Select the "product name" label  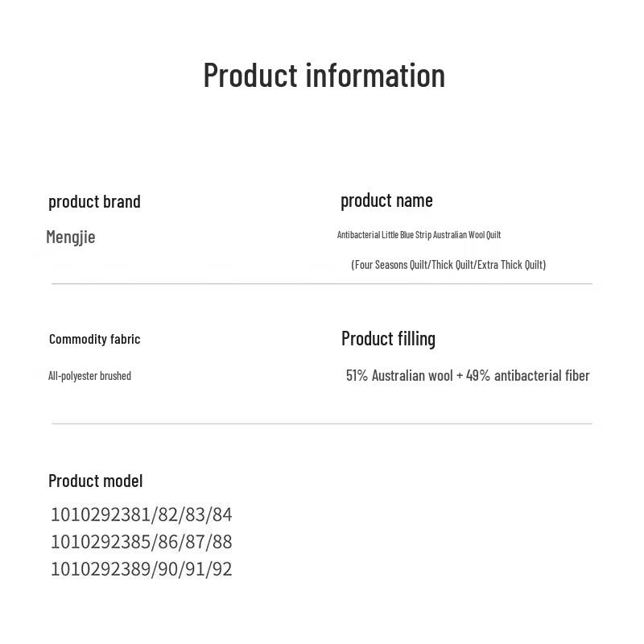[386, 200]
